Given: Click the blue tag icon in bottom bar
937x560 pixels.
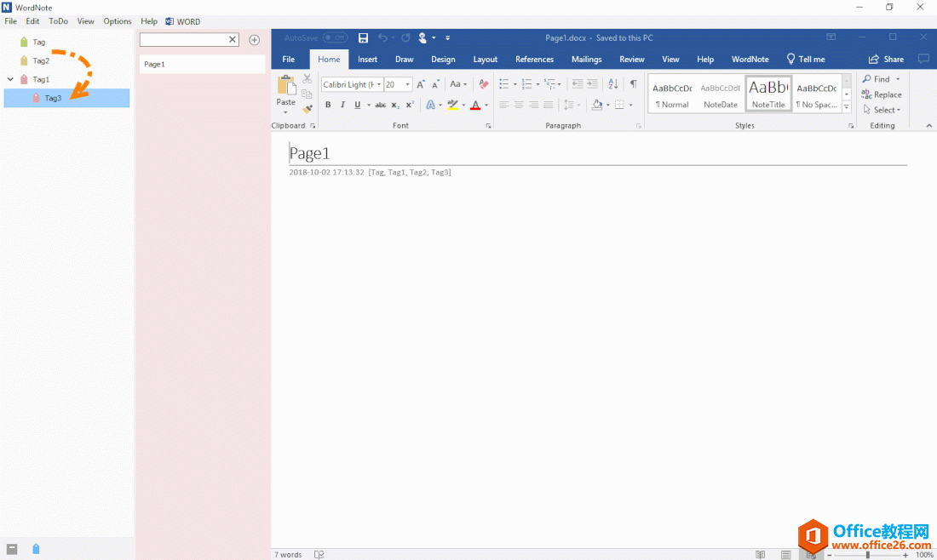Looking at the screenshot, I should 36,549.
